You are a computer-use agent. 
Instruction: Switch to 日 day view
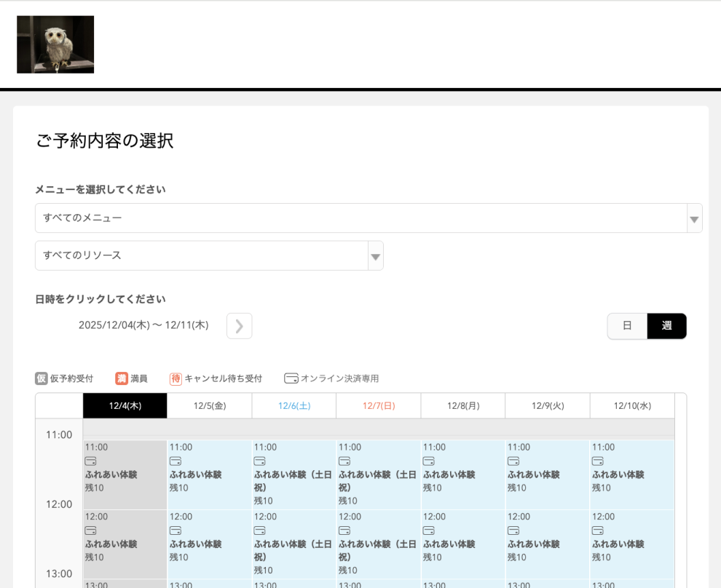[627, 326]
